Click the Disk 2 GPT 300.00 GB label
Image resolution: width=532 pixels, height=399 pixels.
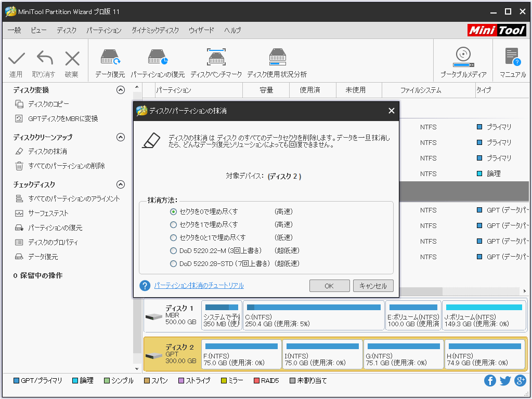tap(180, 354)
